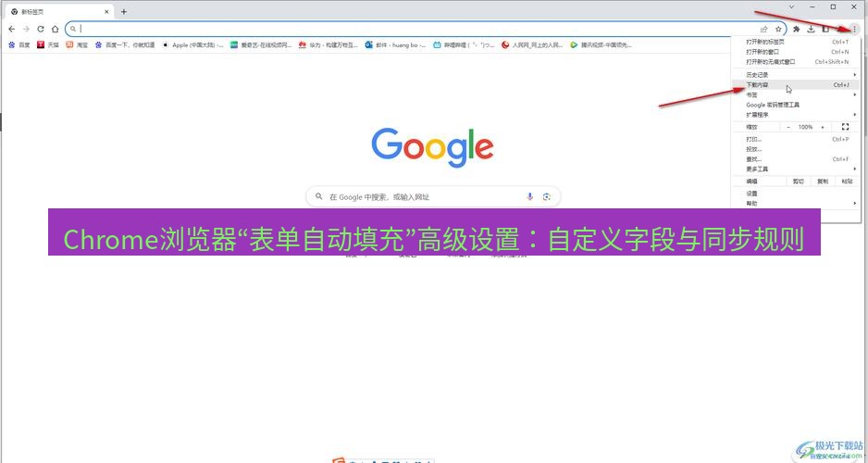Screen dimensions: 868x463
Task: Open the extensions puzzle icon
Action: 797,29
